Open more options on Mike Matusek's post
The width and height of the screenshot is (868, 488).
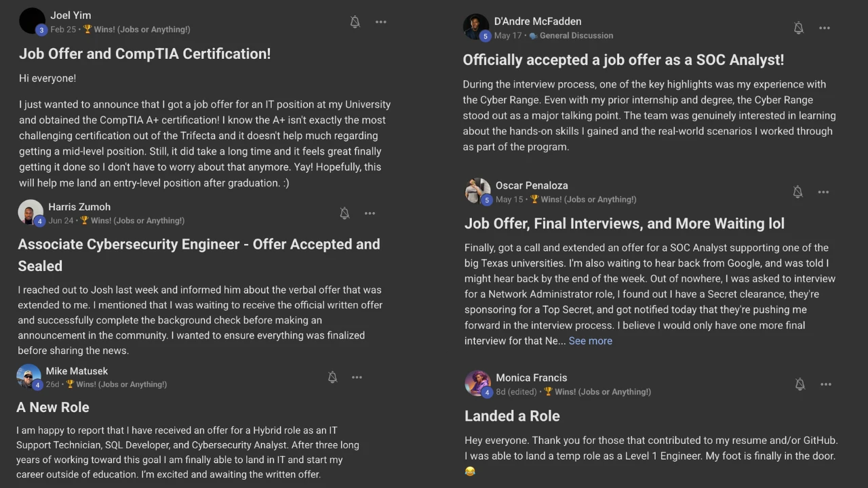point(357,377)
